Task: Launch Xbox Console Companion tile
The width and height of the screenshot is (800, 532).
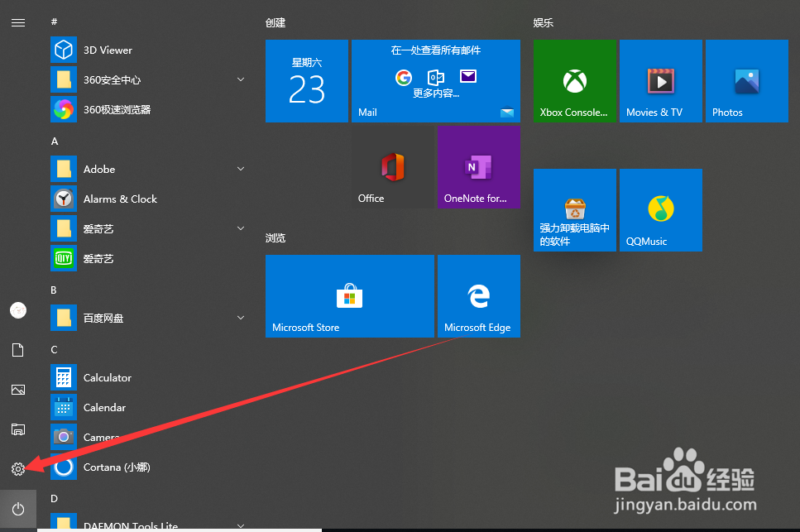Action: point(574,80)
